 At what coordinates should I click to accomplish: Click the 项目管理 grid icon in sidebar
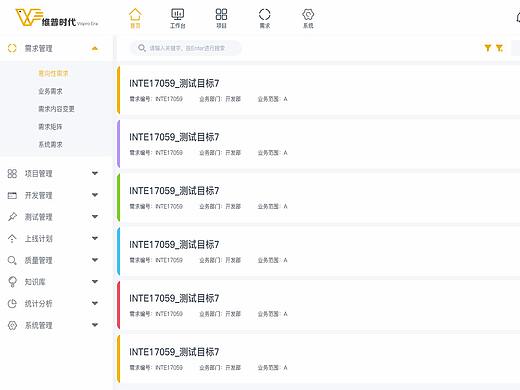pos(12,173)
